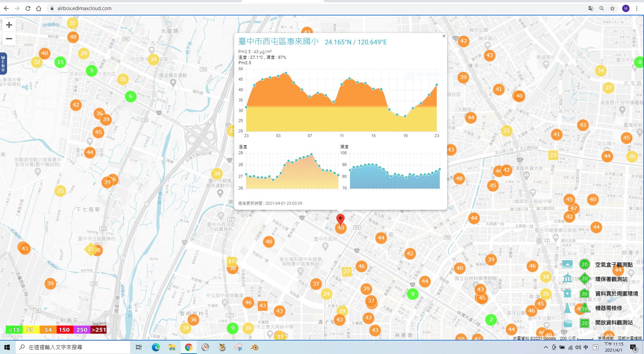Open yellow station marker showing 32
Viewport: 644px width, 354px height.
click(37, 62)
